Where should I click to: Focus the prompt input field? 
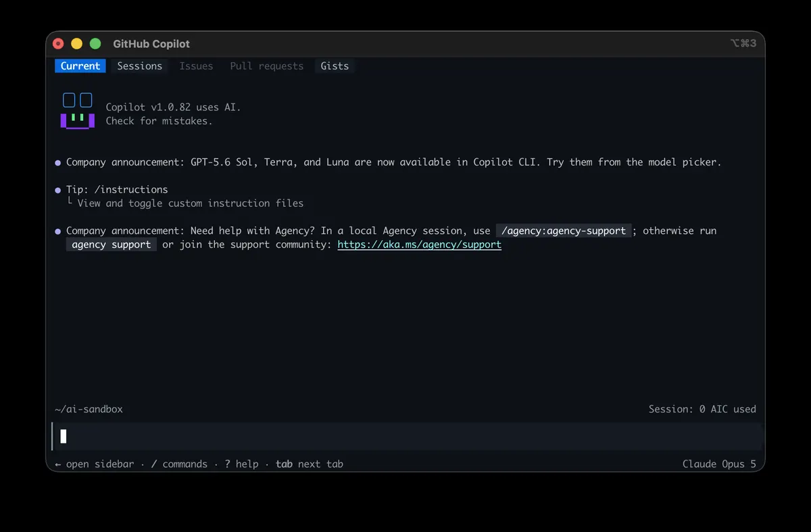pos(408,437)
